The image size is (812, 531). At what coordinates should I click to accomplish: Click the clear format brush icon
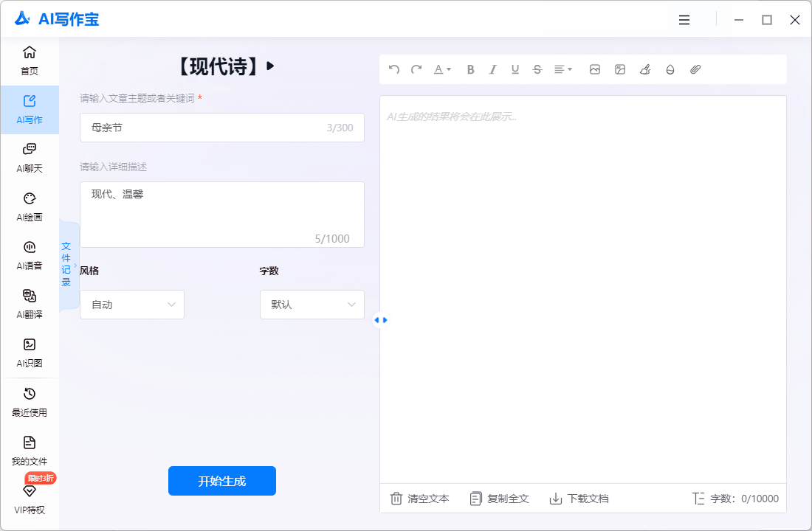tap(644, 69)
